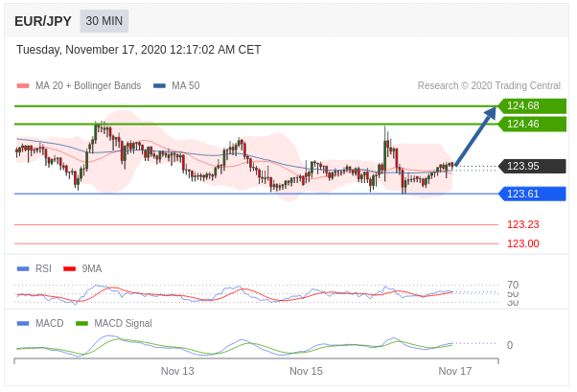Click the Nov 17 date axis label
577x392 pixels.
coord(454,371)
